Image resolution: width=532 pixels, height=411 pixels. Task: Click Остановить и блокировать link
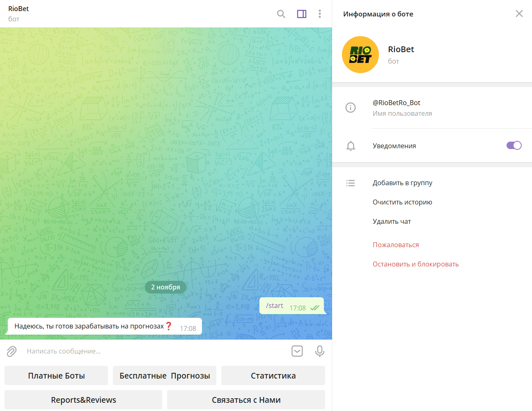tap(415, 264)
